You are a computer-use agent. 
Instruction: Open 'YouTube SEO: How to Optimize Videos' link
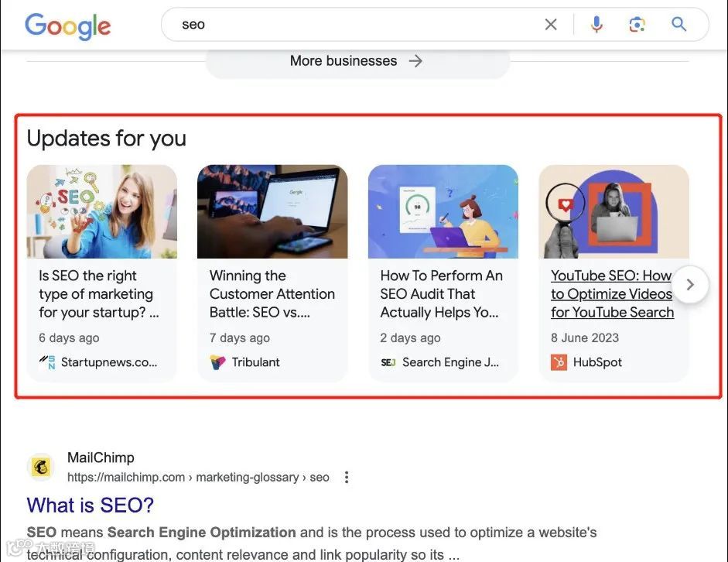click(x=612, y=294)
